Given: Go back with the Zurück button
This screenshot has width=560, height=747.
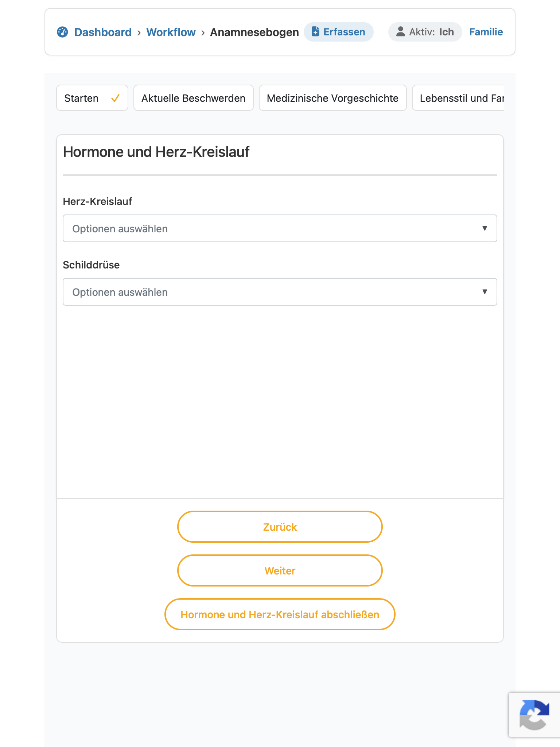Looking at the screenshot, I should pos(280,527).
